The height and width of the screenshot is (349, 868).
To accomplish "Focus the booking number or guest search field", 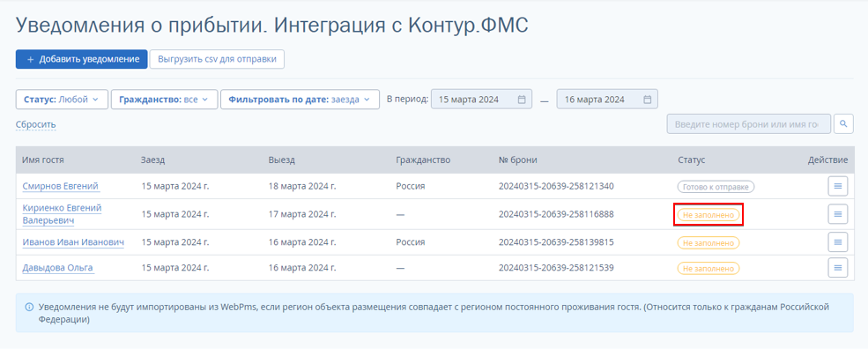I will tap(749, 124).
